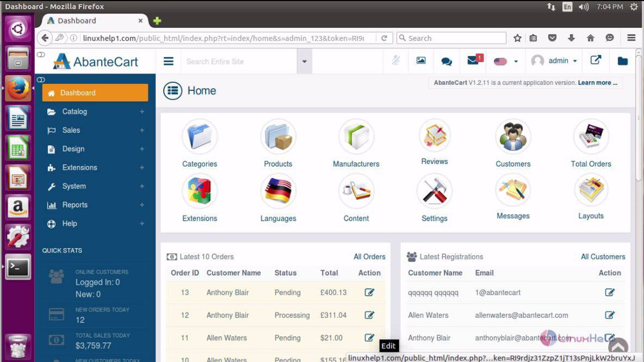Click Anthony Blair in order 13 row
This screenshot has width=644, height=362.
click(x=228, y=293)
